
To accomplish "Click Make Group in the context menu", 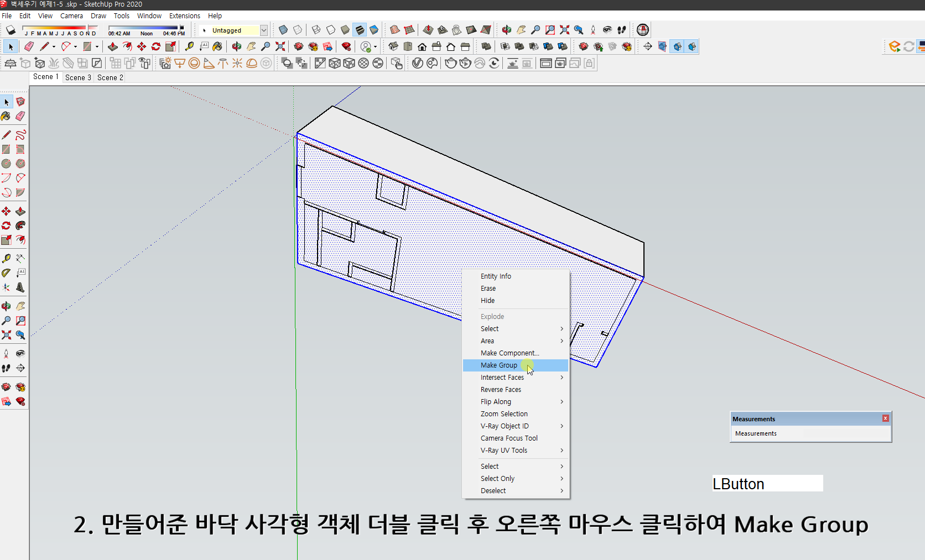I will point(498,365).
